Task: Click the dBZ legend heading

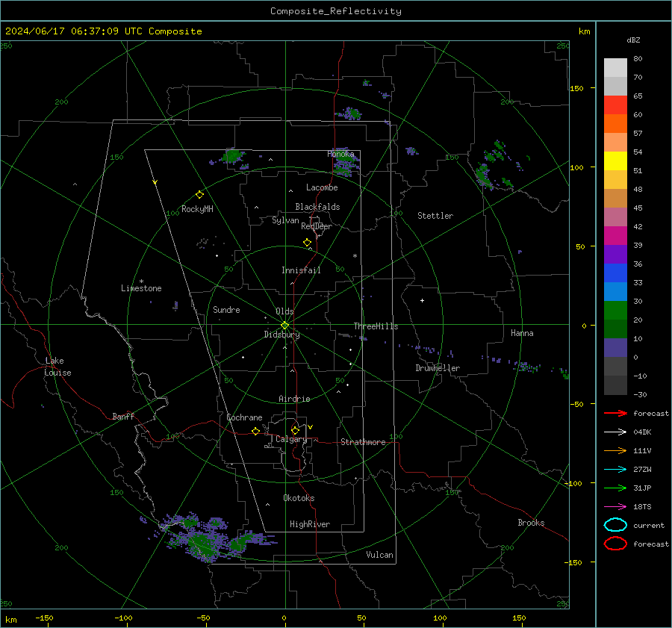Action: coord(633,40)
